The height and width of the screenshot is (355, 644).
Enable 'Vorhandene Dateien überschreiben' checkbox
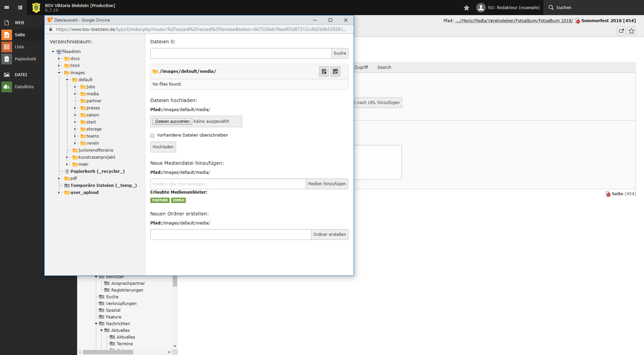click(152, 136)
